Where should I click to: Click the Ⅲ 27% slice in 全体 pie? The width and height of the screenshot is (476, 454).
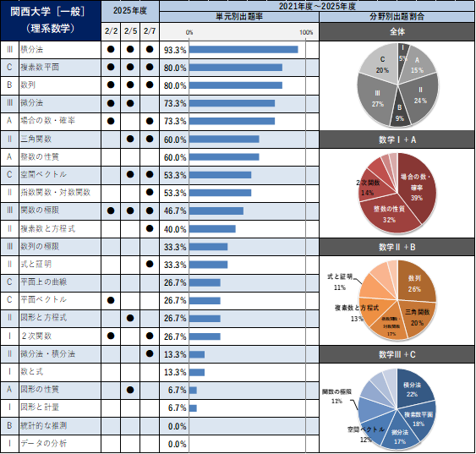377,99
